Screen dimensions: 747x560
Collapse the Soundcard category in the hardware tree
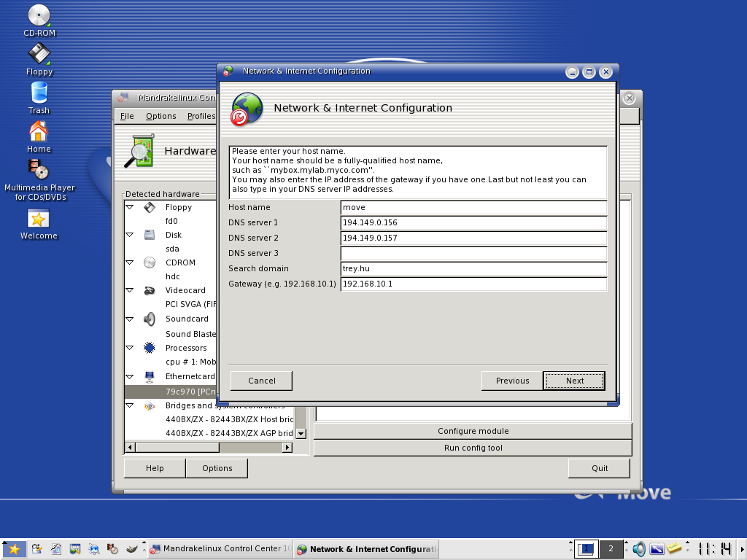pyautogui.click(x=130, y=319)
